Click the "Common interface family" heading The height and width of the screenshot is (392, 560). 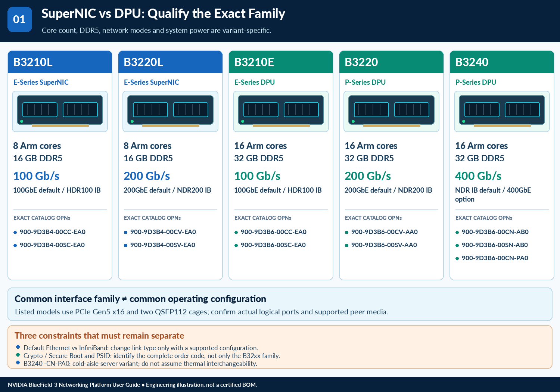(x=140, y=299)
